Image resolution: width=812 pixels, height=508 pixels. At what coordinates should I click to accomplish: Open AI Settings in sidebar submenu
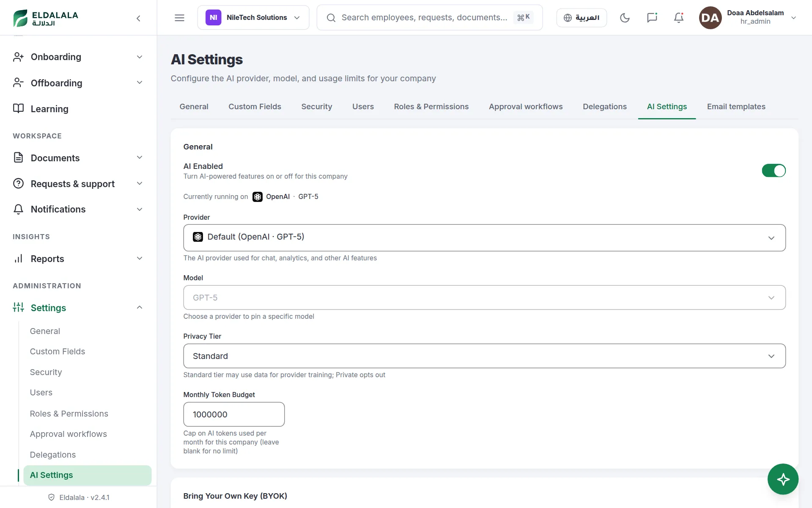click(x=88, y=475)
